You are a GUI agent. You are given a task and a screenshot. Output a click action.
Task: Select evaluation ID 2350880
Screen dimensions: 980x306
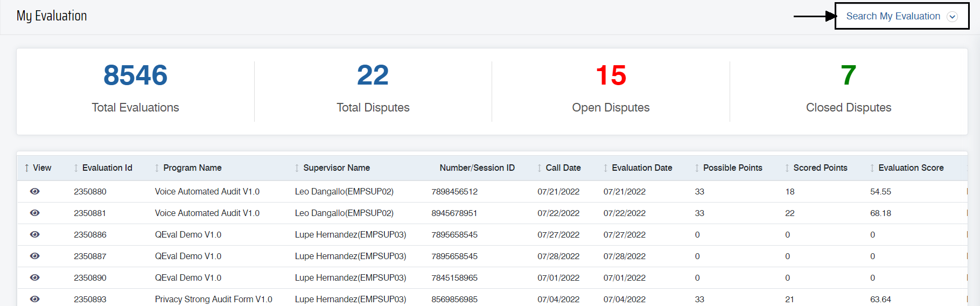tap(90, 192)
